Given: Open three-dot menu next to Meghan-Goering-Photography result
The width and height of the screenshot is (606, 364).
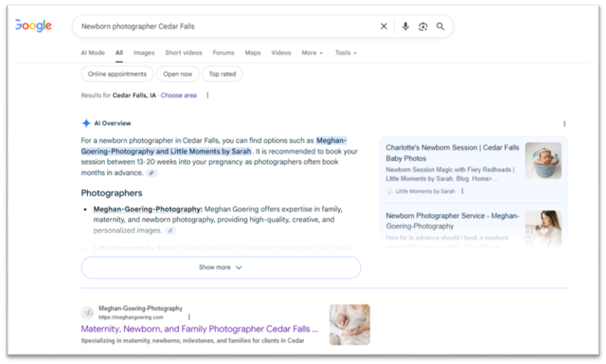Looking at the screenshot, I should click(189, 317).
